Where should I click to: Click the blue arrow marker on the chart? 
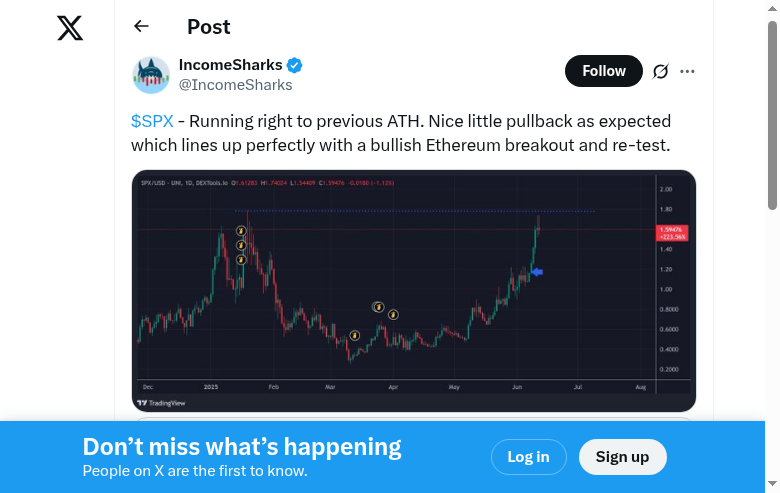click(x=537, y=272)
